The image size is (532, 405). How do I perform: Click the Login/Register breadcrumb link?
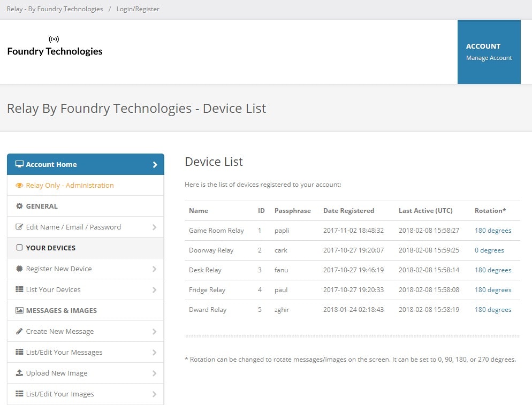click(138, 9)
